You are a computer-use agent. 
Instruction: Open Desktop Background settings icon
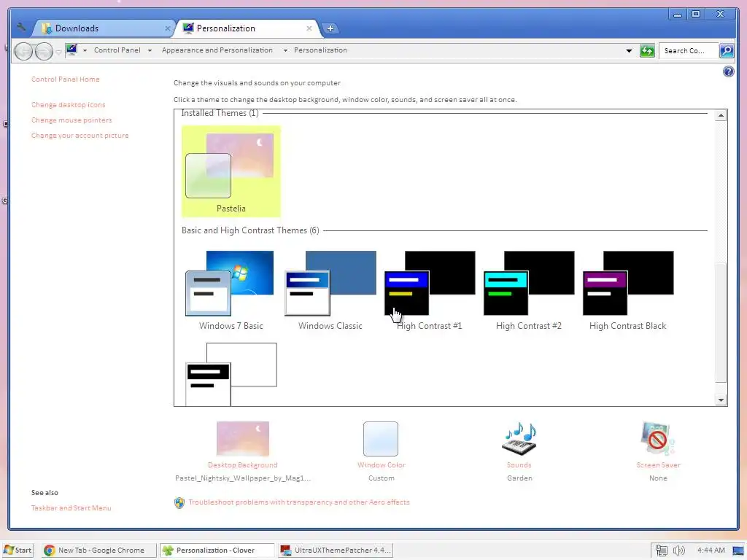tap(242, 438)
